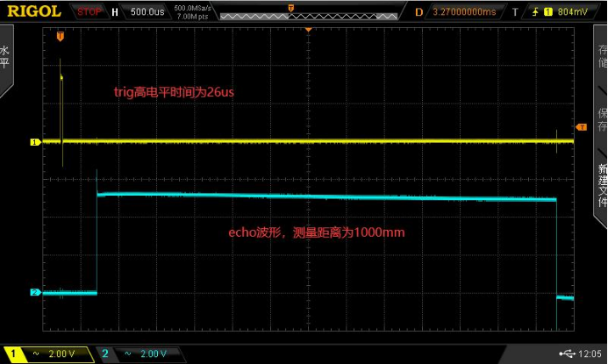
Task: Click the orange trigger level marker on right edge
Action: pyautogui.click(x=582, y=127)
